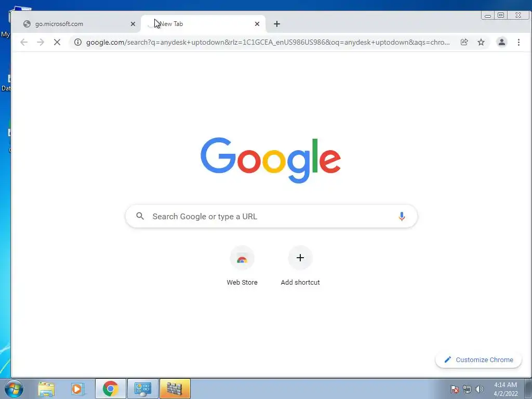Open Control Panel taskbar item

coord(143,389)
